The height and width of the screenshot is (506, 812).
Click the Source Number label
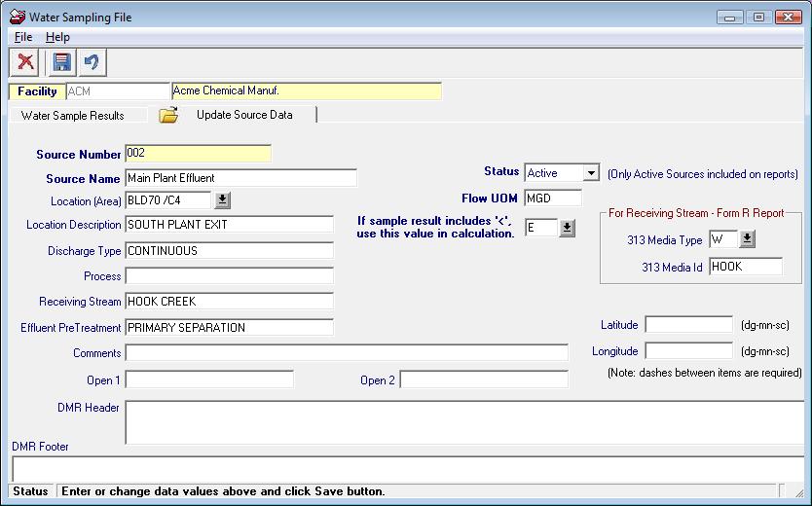[x=78, y=154]
